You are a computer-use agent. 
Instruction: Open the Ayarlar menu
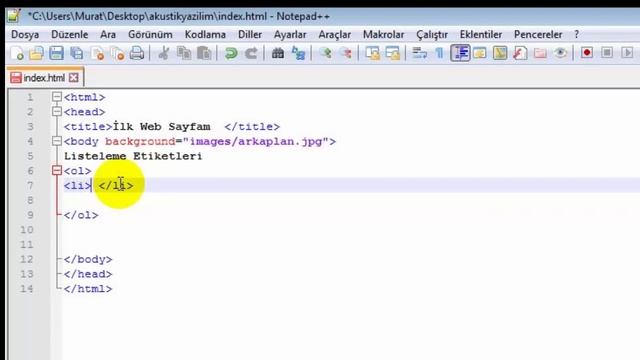pos(290,35)
